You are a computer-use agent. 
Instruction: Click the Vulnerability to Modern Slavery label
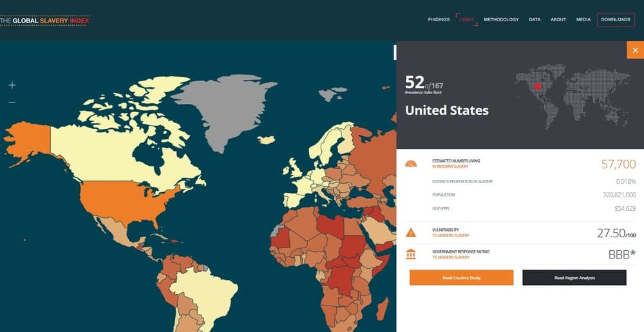click(x=451, y=233)
